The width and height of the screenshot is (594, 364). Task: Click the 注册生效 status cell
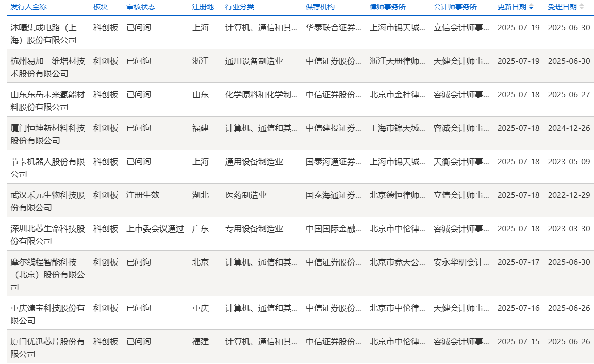click(x=143, y=195)
